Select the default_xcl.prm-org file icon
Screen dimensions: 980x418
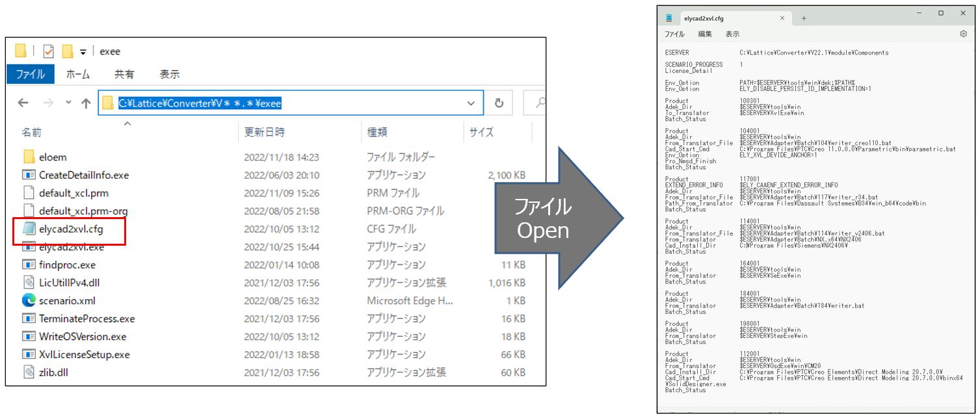point(29,211)
